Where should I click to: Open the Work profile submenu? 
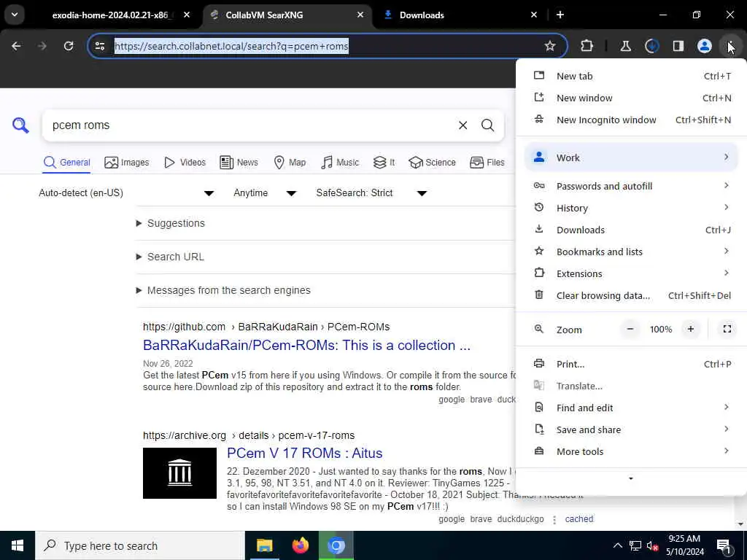point(631,157)
